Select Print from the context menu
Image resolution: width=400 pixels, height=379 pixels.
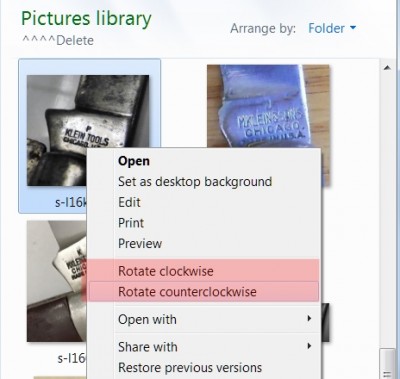tap(131, 223)
